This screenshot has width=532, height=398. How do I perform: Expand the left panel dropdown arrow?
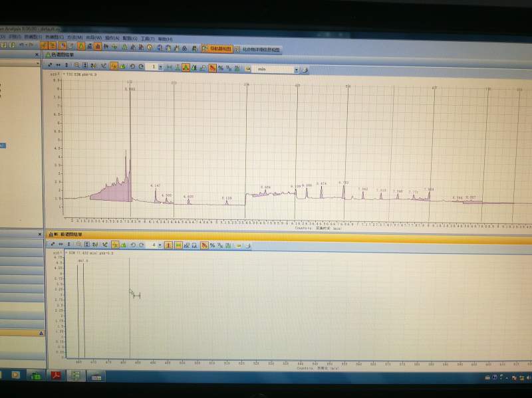pos(38,63)
